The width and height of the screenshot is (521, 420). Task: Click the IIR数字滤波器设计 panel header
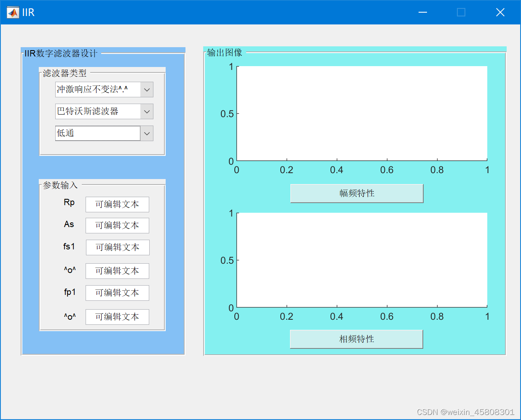61,54
